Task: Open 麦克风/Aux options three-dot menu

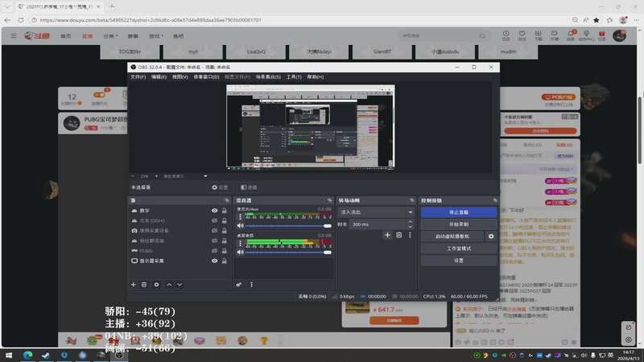Action: (240, 216)
